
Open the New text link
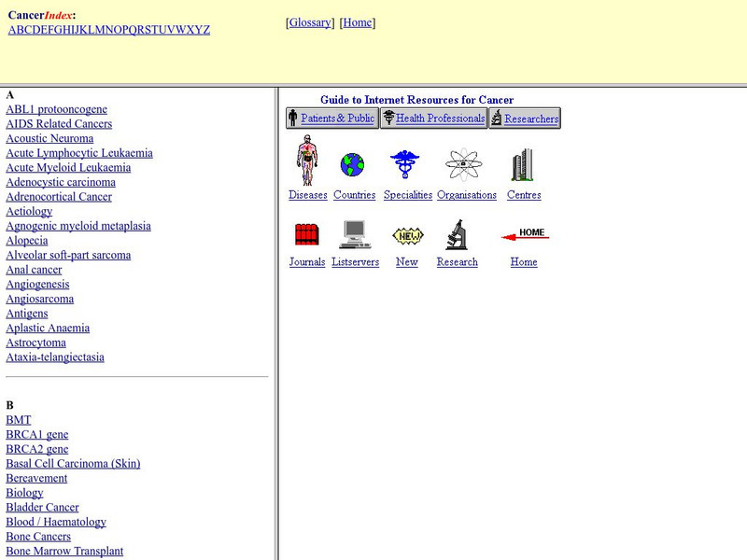[x=407, y=262]
